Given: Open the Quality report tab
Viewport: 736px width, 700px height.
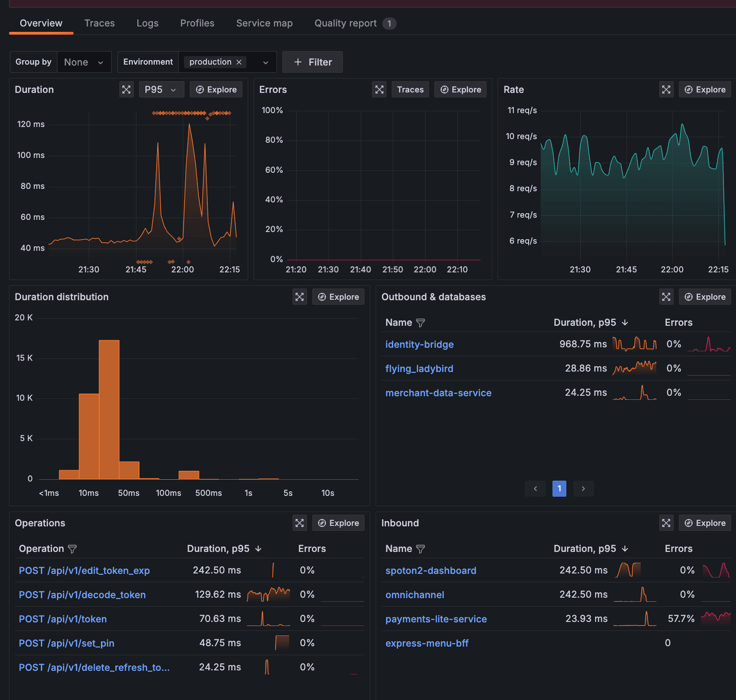Looking at the screenshot, I should click(x=346, y=23).
